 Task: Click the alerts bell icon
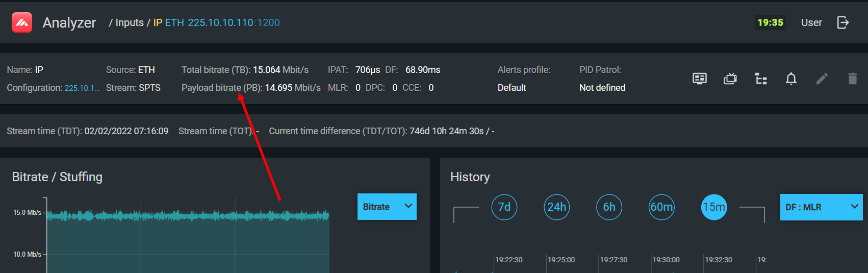pyautogui.click(x=791, y=79)
